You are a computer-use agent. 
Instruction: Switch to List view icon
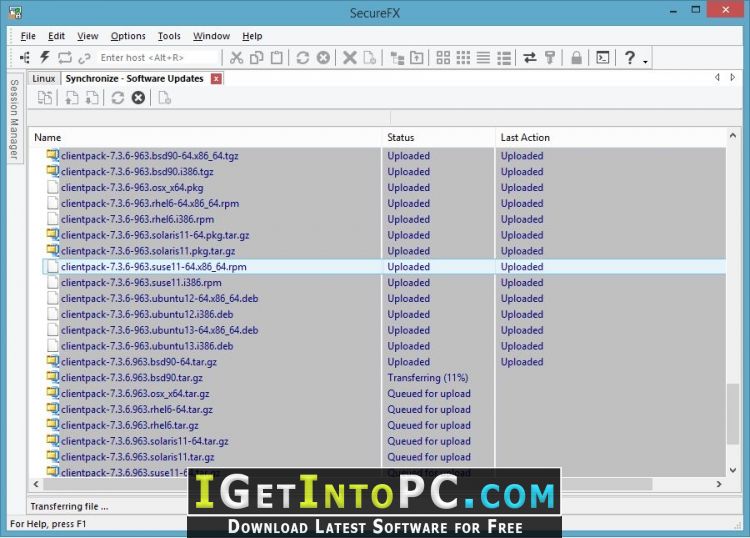click(483, 58)
